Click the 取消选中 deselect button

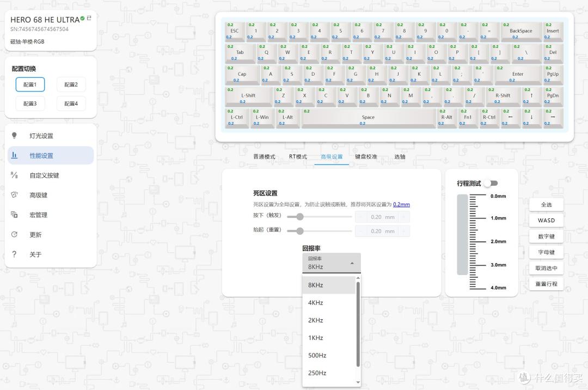click(x=547, y=268)
